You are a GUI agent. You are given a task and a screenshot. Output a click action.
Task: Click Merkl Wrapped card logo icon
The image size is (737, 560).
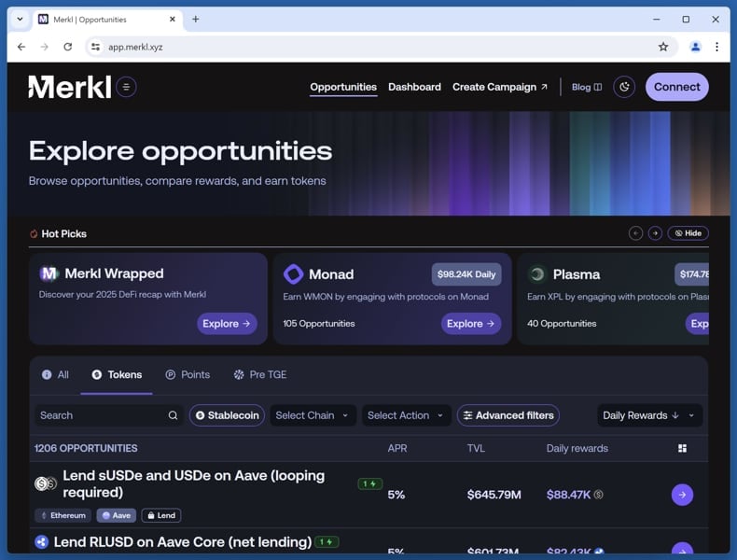tap(49, 273)
